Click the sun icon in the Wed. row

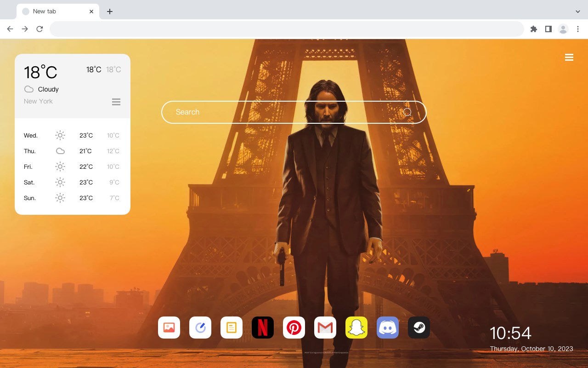click(60, 135)
